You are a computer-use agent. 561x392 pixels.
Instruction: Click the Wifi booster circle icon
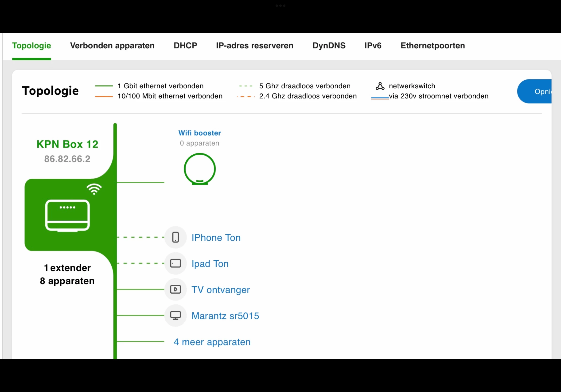pyautogui.click(x=200, y=169)
